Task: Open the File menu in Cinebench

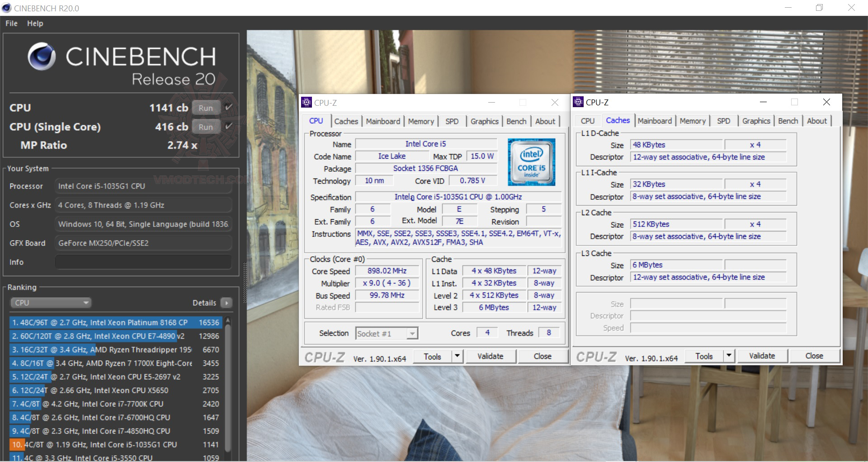Action: 11,24
